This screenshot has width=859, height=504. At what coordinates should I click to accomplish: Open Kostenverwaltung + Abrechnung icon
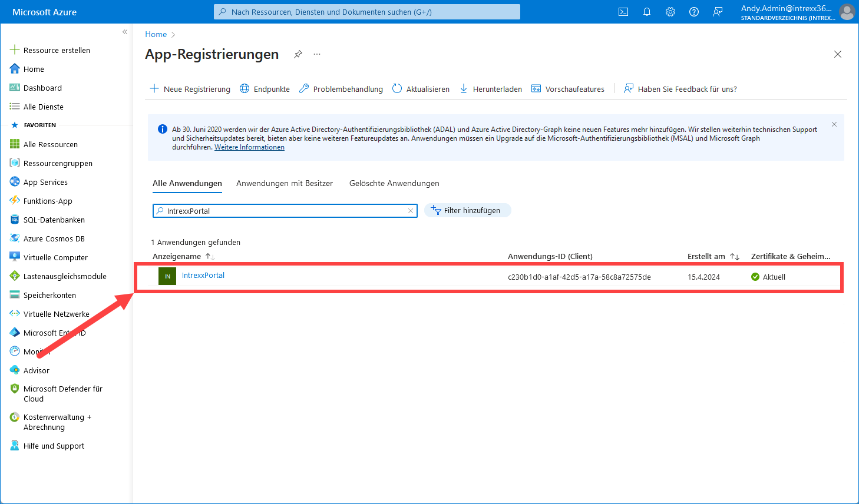pos(15,417)
